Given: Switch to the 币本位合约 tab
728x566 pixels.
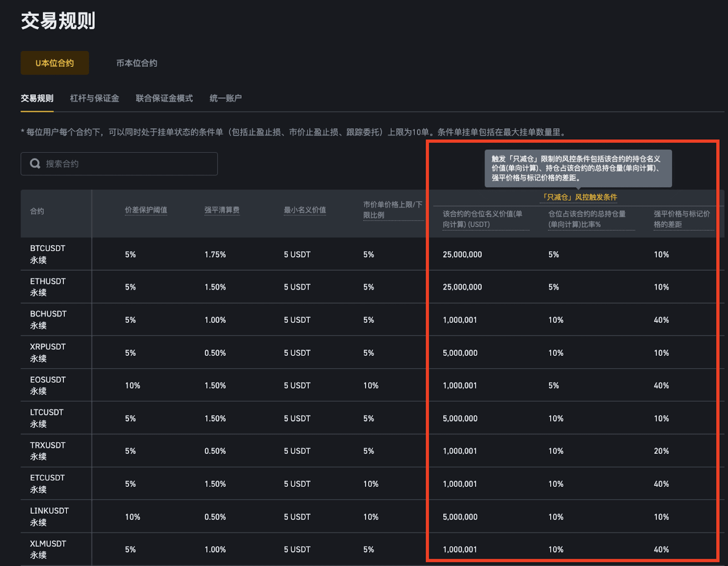Looking at the screenshot, I should (136, 63).
